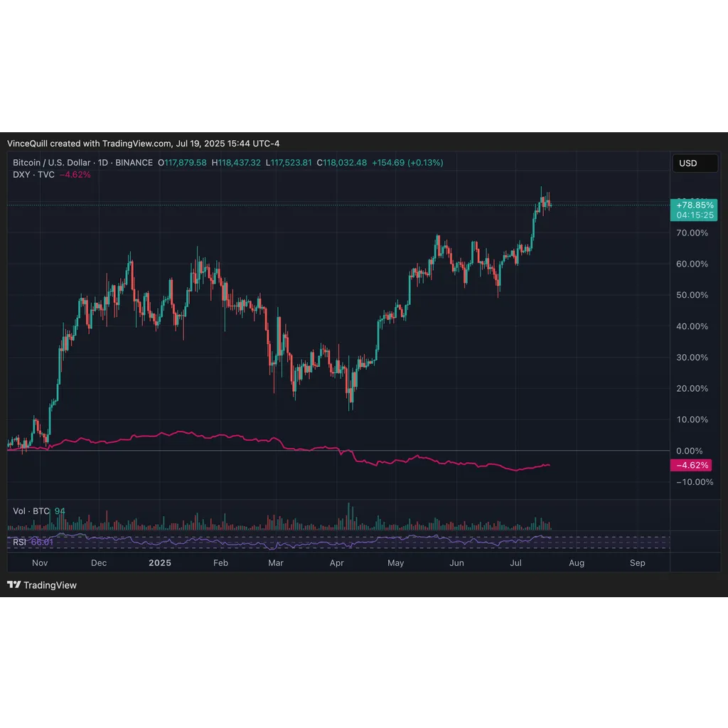Click the Aug date label
Viewport: 728px width, 728px height.
pyautogui.click(x=577, y=563)
